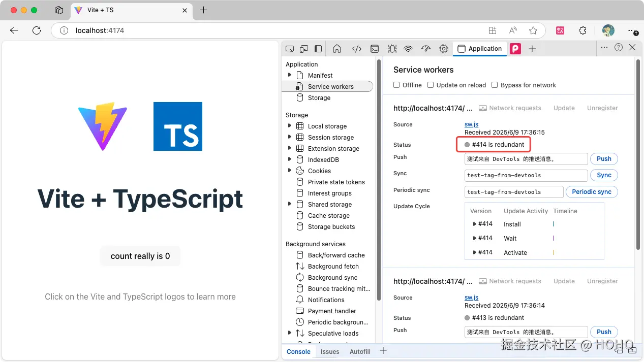Switch to the Application tab
The image size is (644, 362).
(479, 49)
